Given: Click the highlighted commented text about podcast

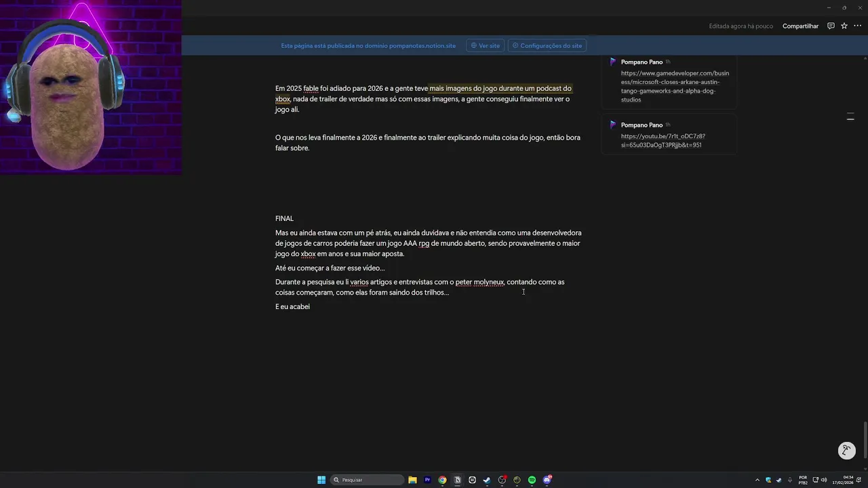Looking at the screenshot, I should pyautogui.click(x=500, y=88).
